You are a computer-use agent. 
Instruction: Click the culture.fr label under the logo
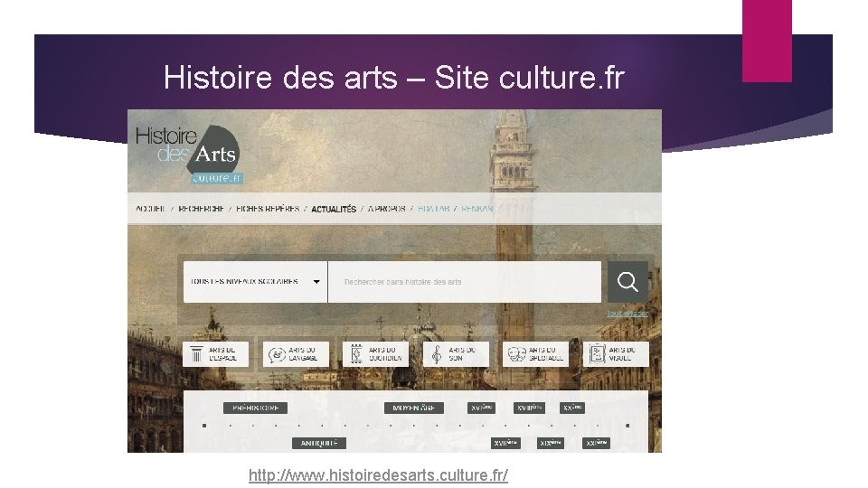click(217, 178)
